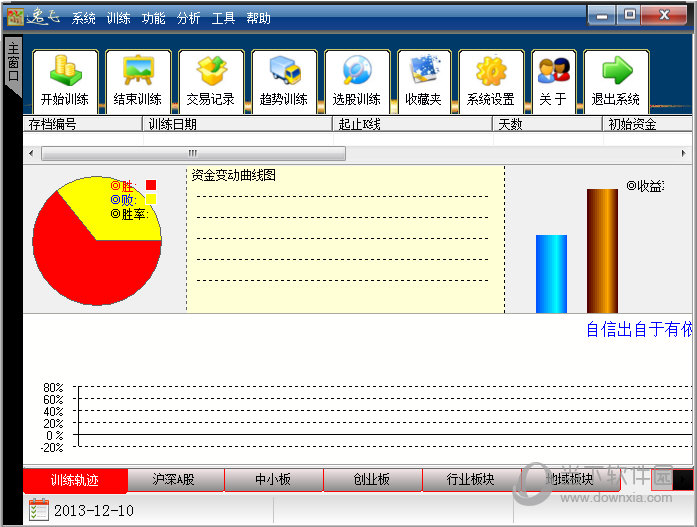Open the 功能 menu
Viewport: 697px width, 527px height.
tap(153, 18)
